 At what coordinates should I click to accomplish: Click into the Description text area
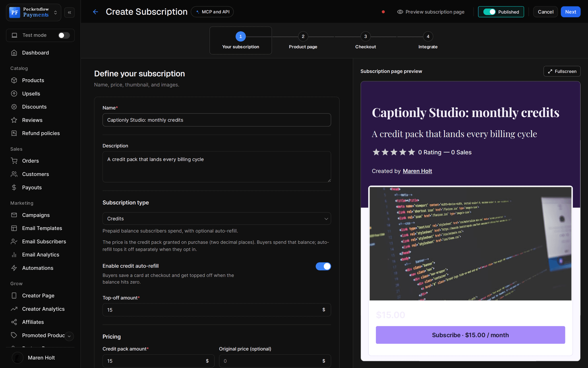pyautogui.click(x=216, y=167)
